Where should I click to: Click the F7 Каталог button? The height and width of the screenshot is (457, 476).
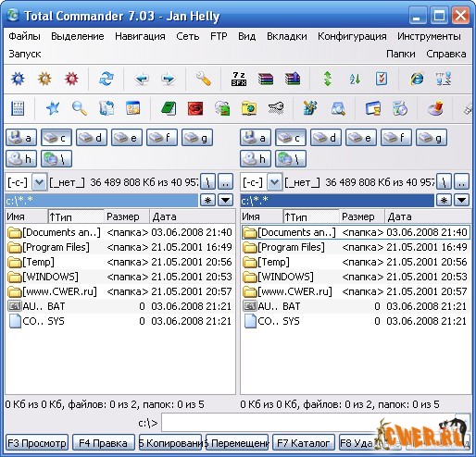click(x=304, y=443)
